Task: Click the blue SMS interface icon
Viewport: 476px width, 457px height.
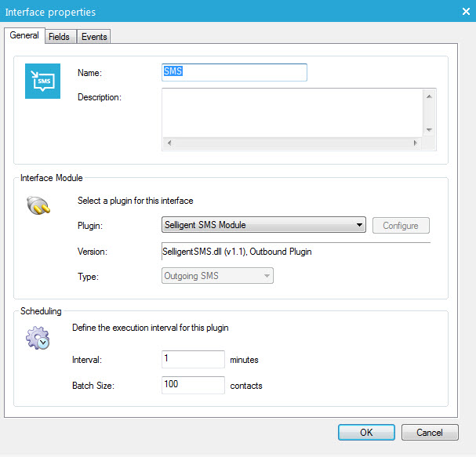Action: pyautogui.click(x=42, y=81)
